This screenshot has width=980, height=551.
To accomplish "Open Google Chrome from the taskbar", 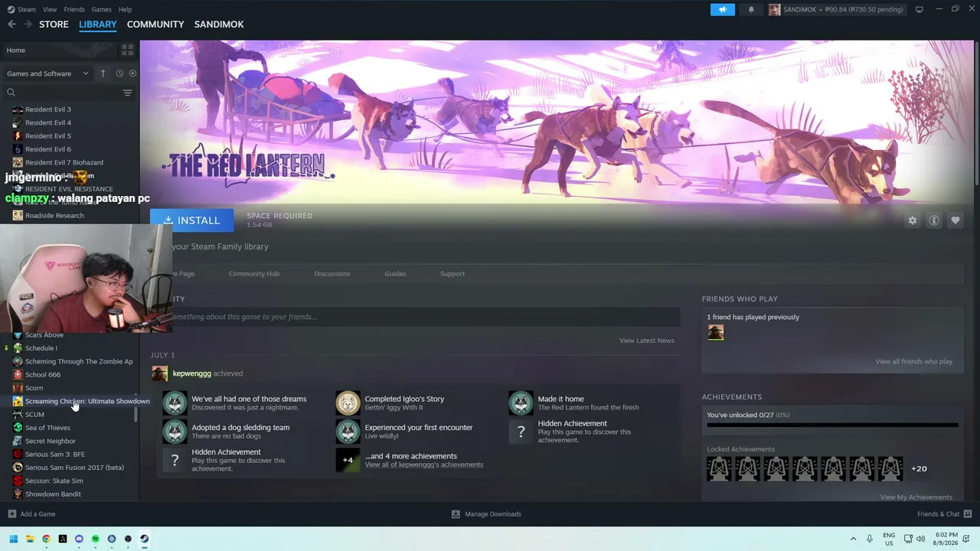I will click(x=46, y=539).
